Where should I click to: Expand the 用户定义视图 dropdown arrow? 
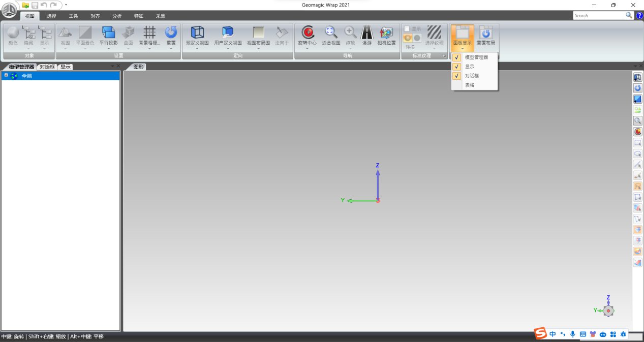(228, 49)
